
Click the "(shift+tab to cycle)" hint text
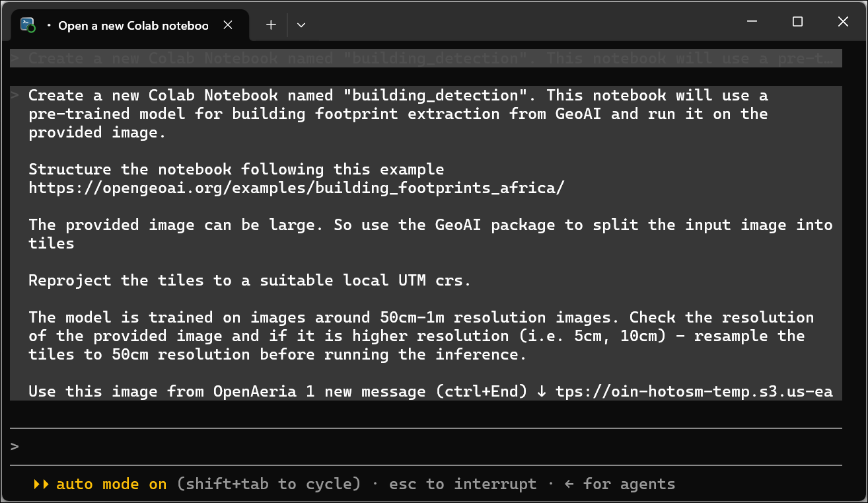(x=269, y=484)
